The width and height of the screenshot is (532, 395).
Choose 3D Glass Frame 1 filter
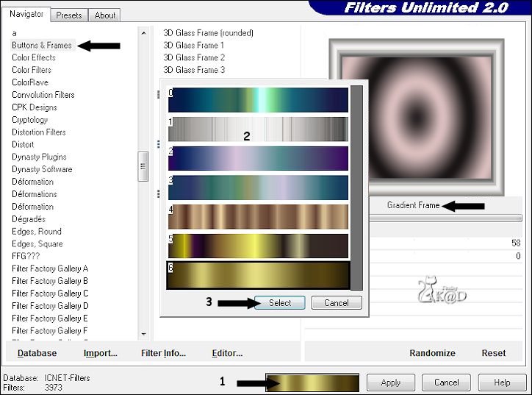point(193,45)
